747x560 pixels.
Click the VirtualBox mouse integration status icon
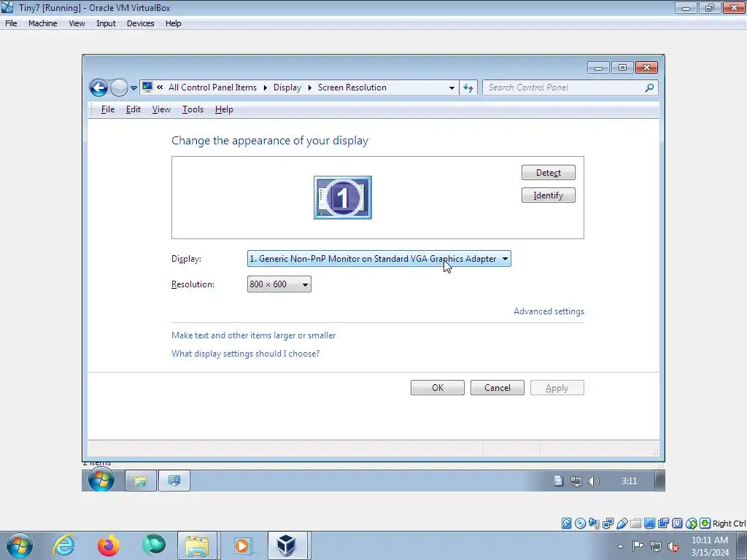point(692,524)
